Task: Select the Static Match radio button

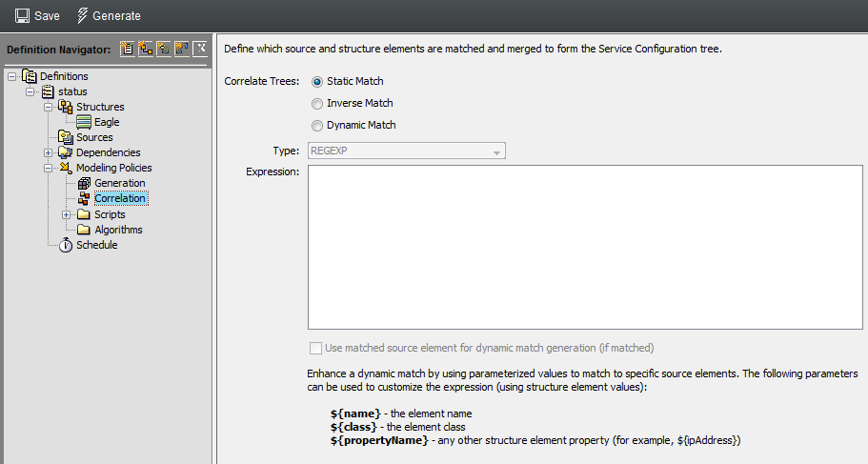Action: pyautogui.click(x=317, y=82)
